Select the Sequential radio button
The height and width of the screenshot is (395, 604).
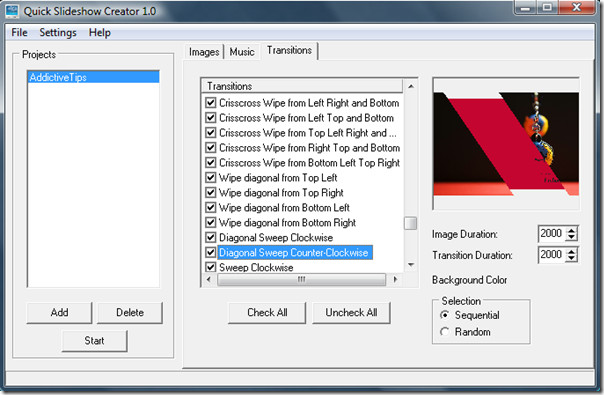point(445,315)
